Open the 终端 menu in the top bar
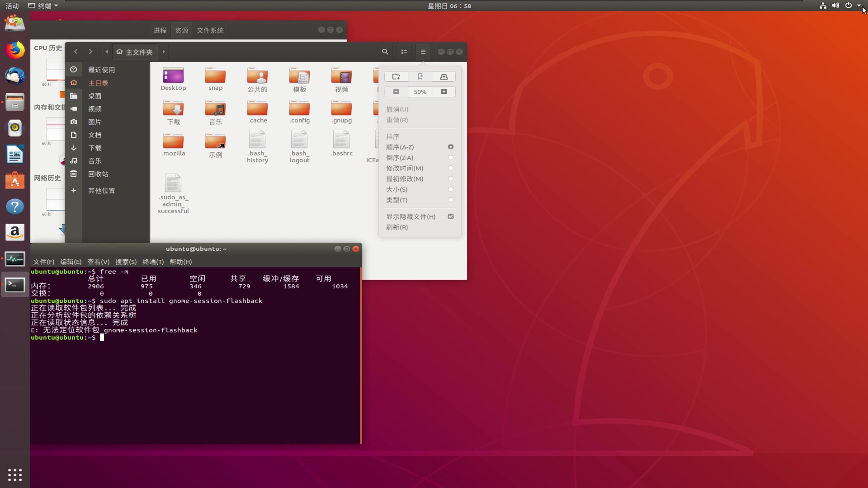The width and height of the screenshot is (868, 488). 43,5
